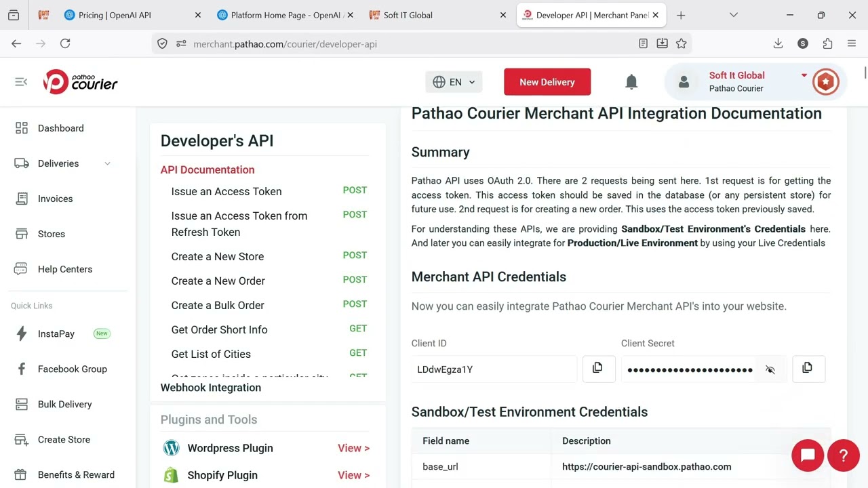This screenshot has width=868, height=488.
Task: Open Create a Bulk Order doc
Action: tap(218, 305)
